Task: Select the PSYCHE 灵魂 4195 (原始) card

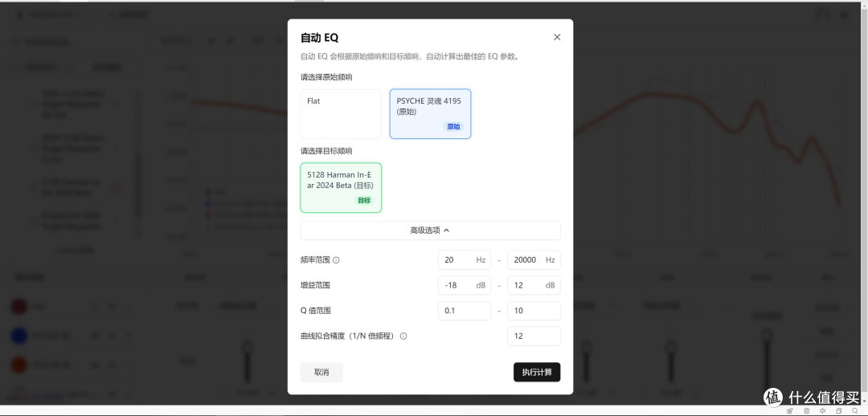Action: pos(430,114)
